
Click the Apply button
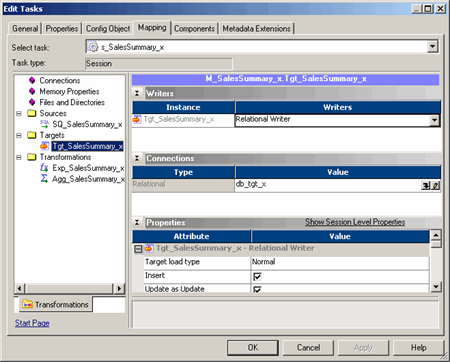click(363, 348)
